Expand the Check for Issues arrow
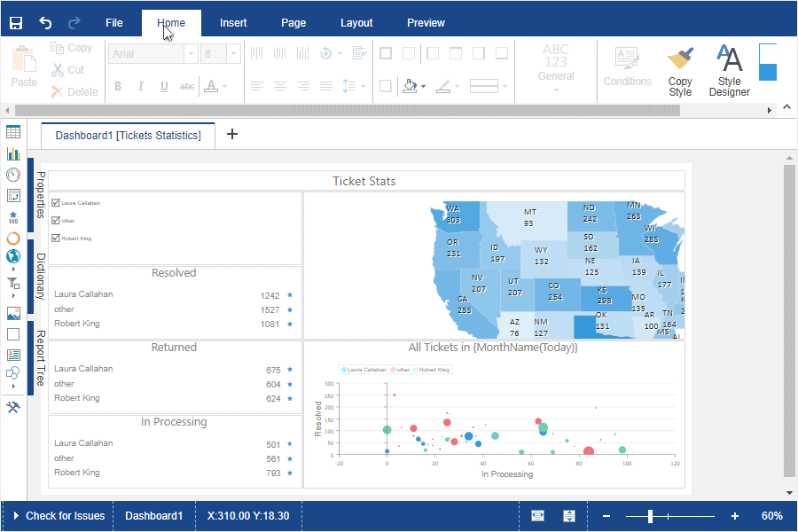Image resolution: width=798 pixels, height=532 pixels. click(x=16, y=516)
